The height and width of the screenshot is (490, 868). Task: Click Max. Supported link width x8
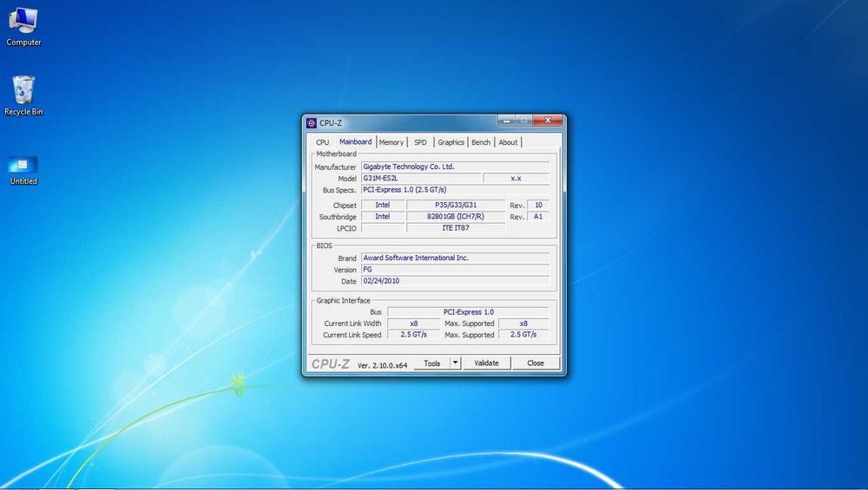coord(523,323)
